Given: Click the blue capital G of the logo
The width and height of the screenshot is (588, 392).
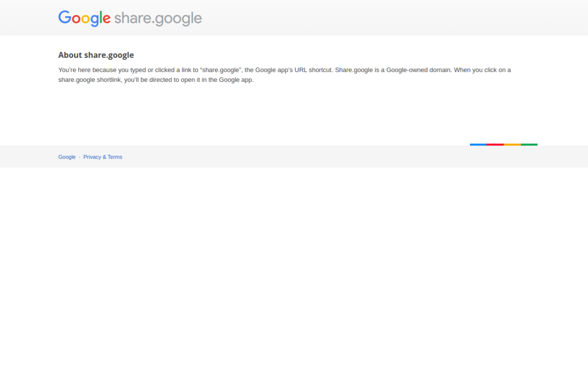Looking at the screenshot, I should tap(65, 18).
